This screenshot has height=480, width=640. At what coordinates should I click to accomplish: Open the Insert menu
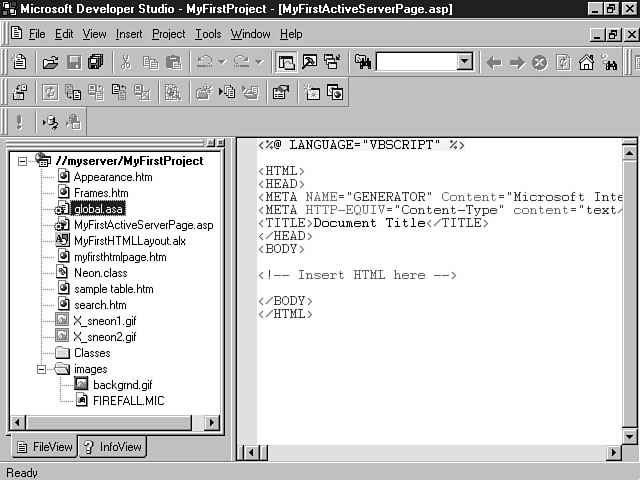[129, 34]
